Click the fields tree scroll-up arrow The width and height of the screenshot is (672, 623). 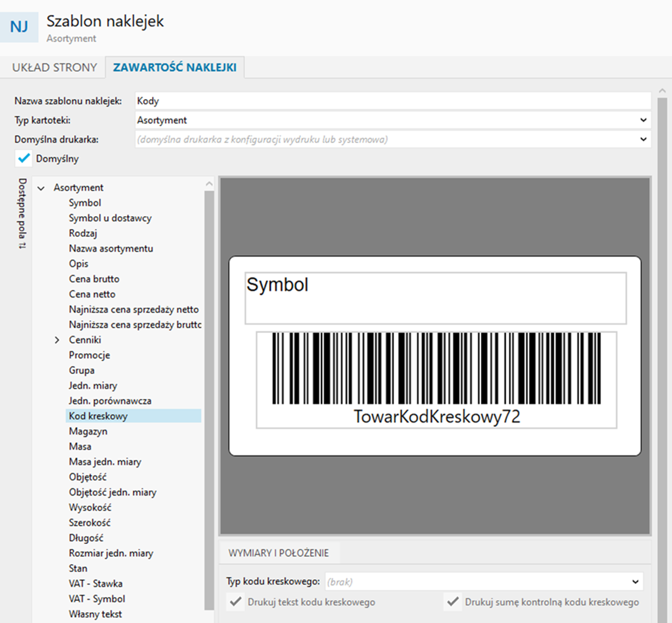pos(209,184)
